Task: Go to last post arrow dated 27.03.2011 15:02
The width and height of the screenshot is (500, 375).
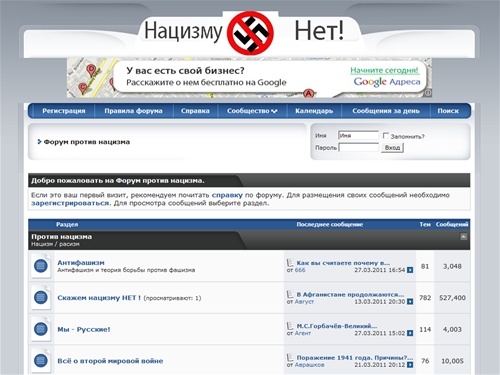Action: pos(410,333)
